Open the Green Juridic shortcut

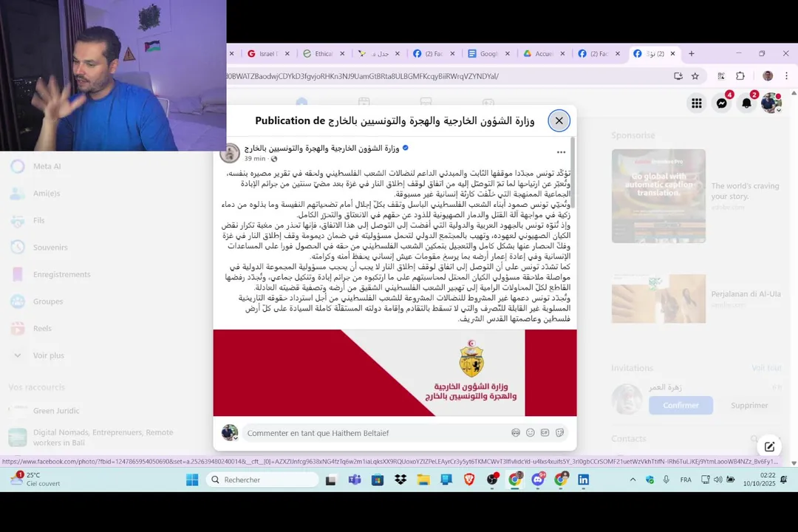[56, 411]
